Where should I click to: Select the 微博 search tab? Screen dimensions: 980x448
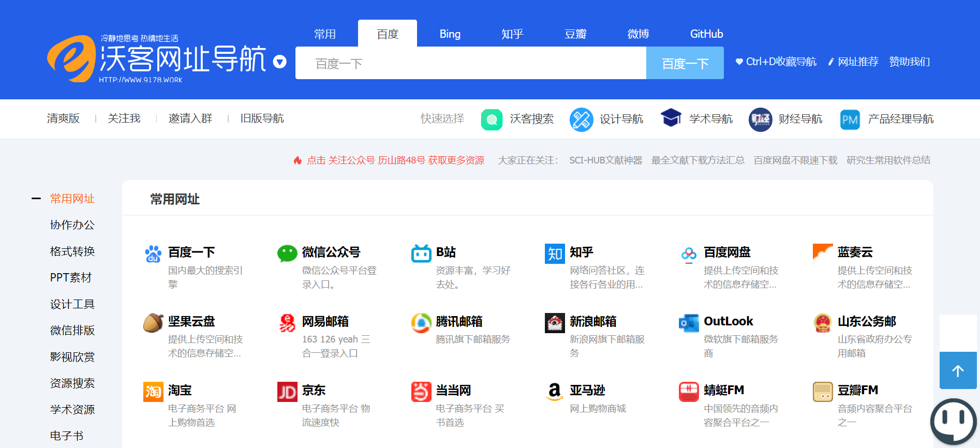[x=638, y=34]
